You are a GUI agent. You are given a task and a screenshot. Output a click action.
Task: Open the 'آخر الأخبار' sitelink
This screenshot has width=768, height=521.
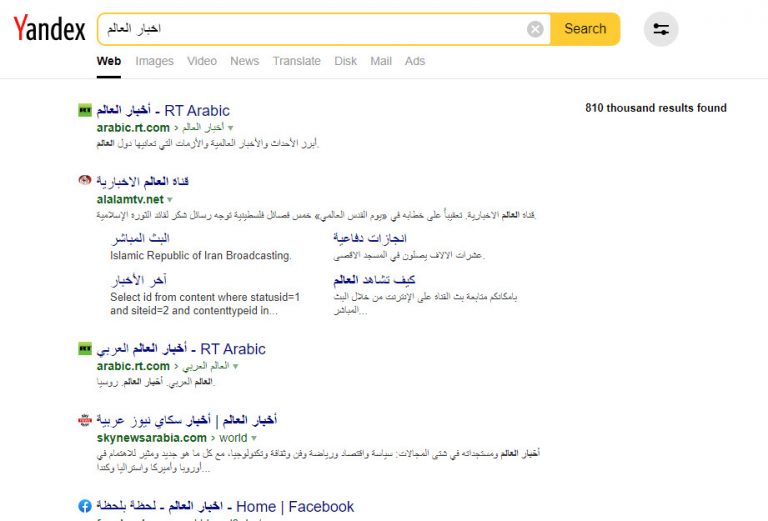tap(139, 280)
